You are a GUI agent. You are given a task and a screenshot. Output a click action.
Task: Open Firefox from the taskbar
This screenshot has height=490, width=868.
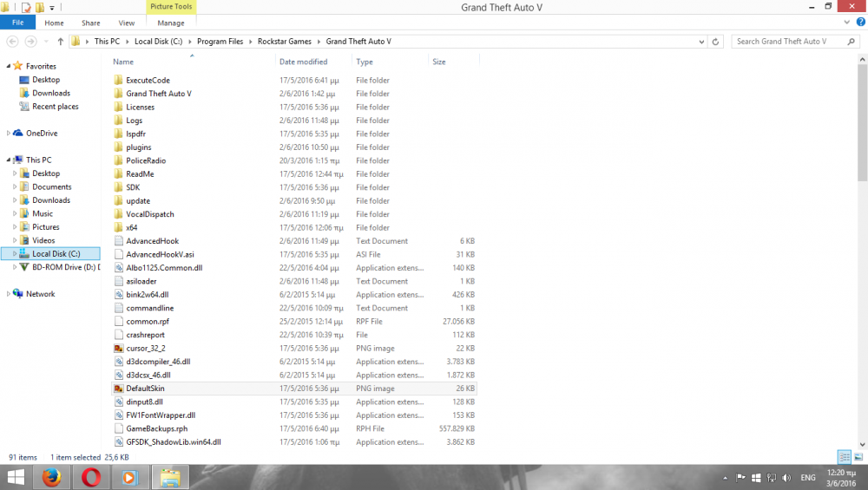[x=51, y=477]
